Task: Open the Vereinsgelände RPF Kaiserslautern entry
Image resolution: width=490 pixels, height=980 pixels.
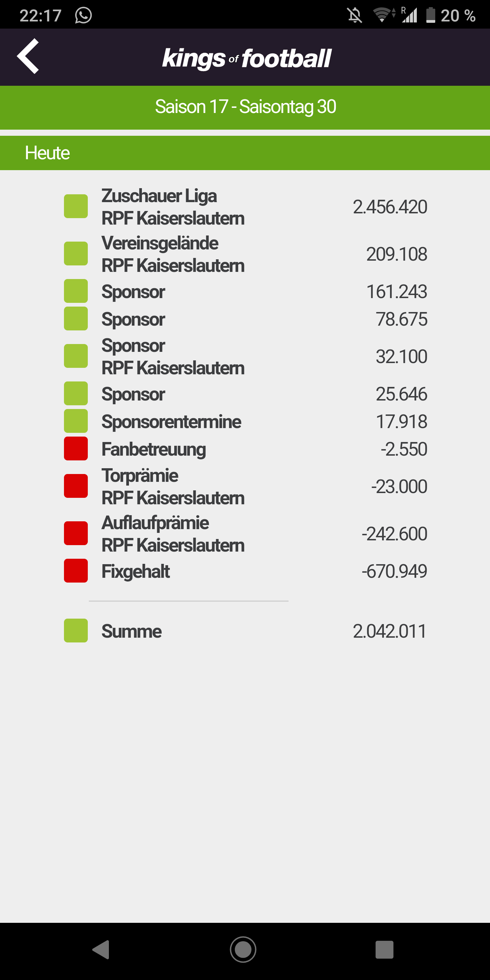Action: [x=245, y=254]
